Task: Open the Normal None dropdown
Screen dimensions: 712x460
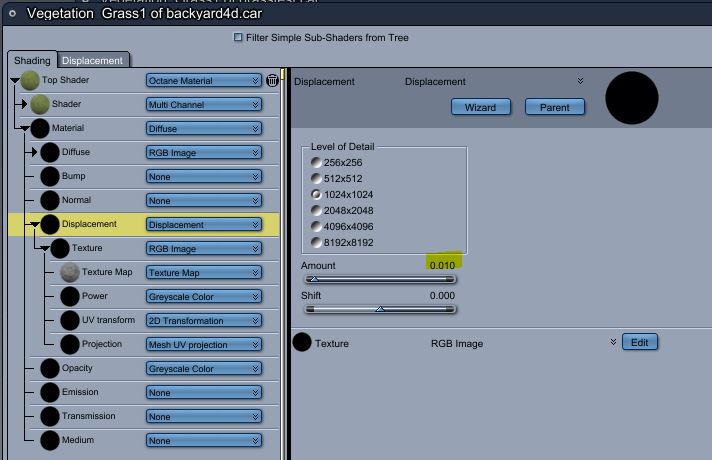Action: tap(204, 200)
